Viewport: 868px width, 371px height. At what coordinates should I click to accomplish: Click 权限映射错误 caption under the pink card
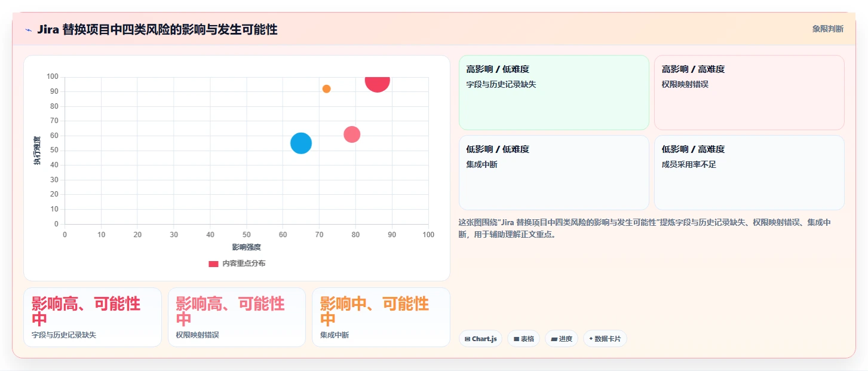198,335
